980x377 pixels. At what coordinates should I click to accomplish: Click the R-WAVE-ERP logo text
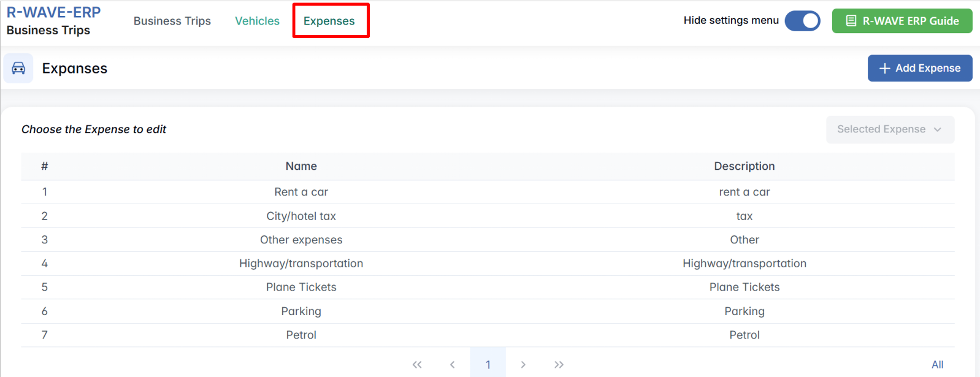tap(53, 12)
